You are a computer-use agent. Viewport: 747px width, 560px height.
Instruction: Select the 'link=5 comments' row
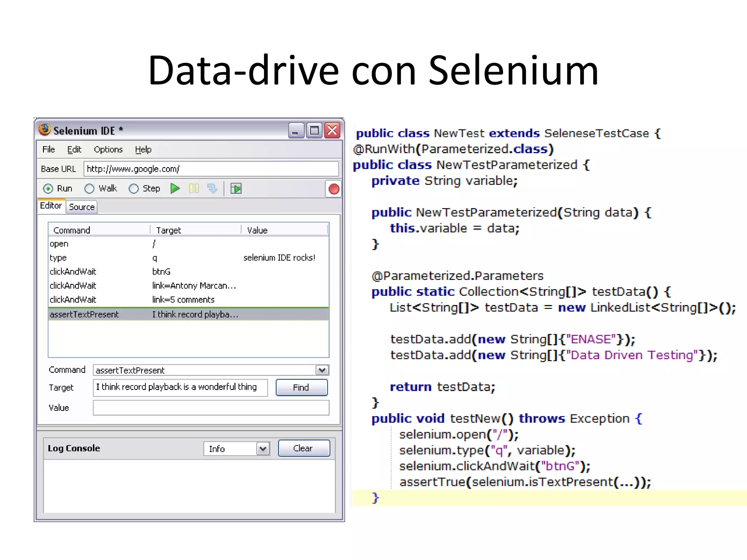tap(189, 299)
